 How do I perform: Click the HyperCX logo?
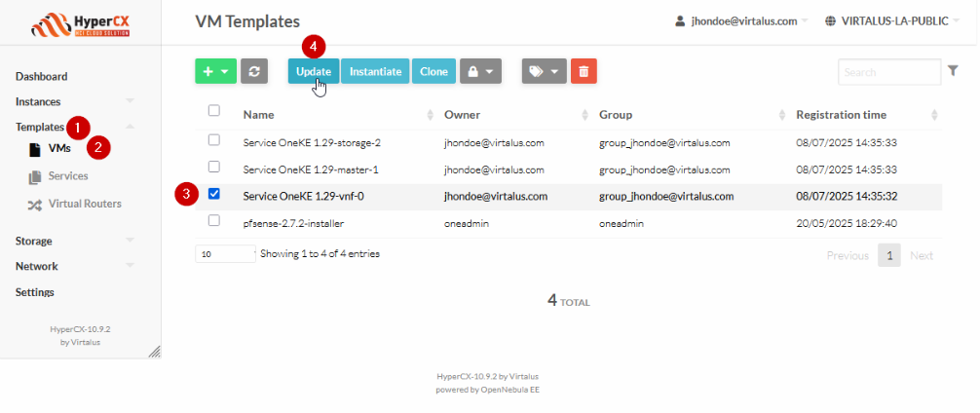pyautogui.click(x=80, y=21)
